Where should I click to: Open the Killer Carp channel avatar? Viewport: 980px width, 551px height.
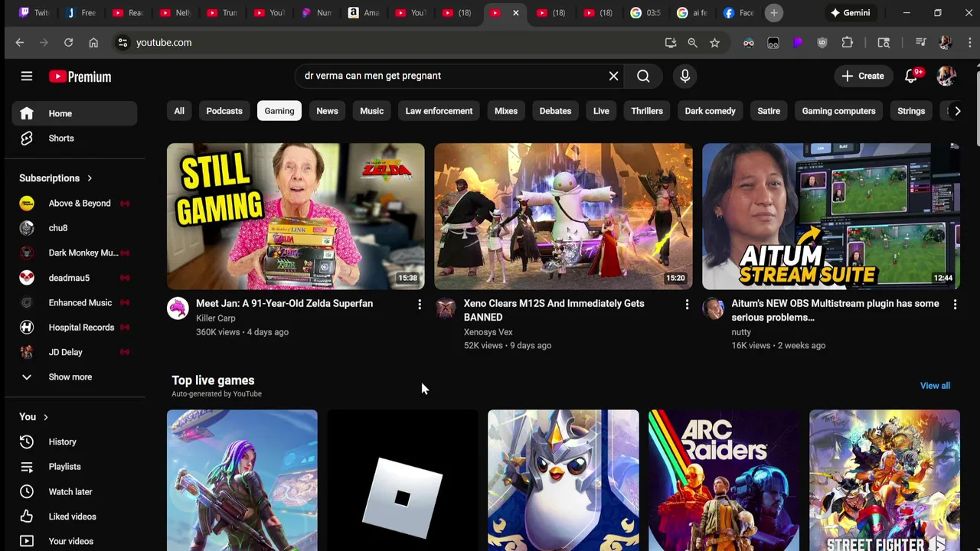[178, 308]
